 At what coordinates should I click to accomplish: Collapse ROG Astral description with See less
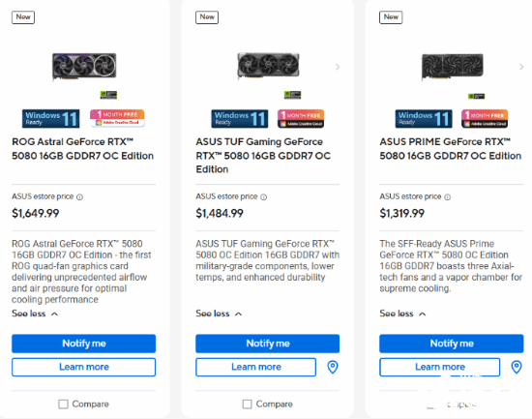point(35,314)
